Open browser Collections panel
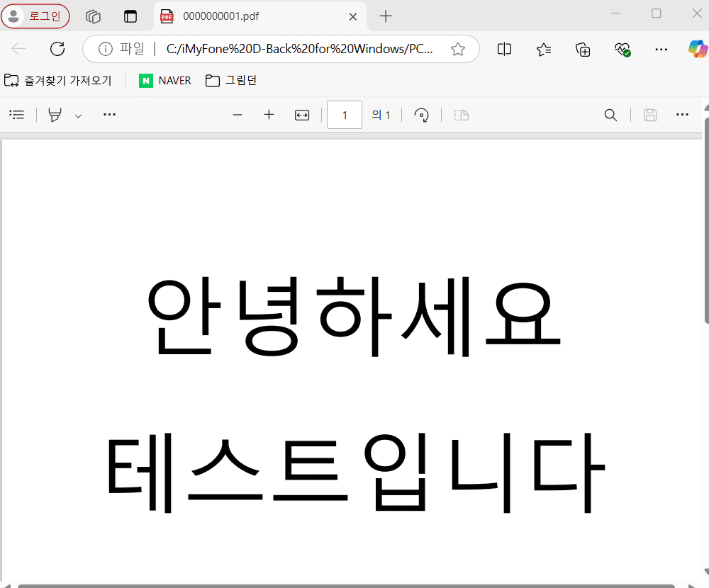The width and height of the screenshot is (709, 588). coord(583,49)
